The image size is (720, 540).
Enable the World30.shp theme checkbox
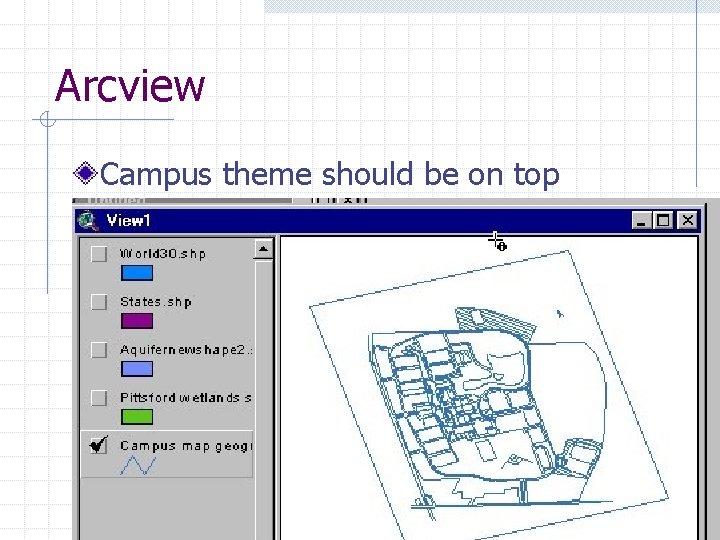point(99,254)
